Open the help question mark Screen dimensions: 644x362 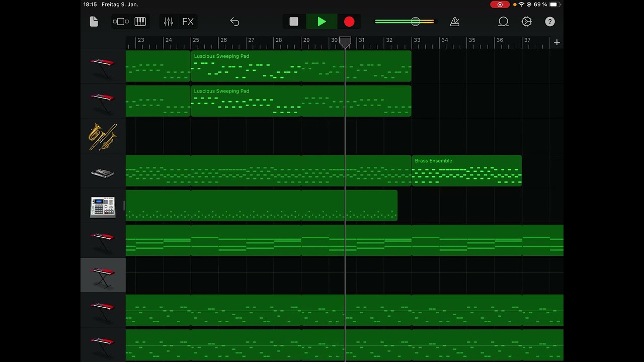550,22
